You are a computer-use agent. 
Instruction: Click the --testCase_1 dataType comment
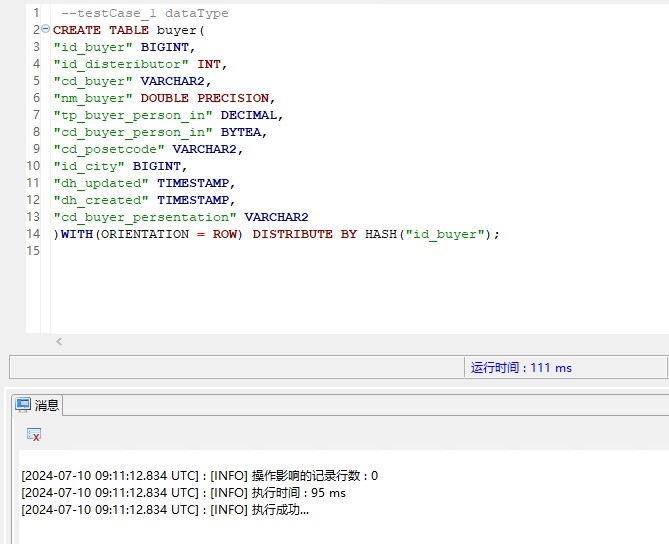click(x=145, y=13)
